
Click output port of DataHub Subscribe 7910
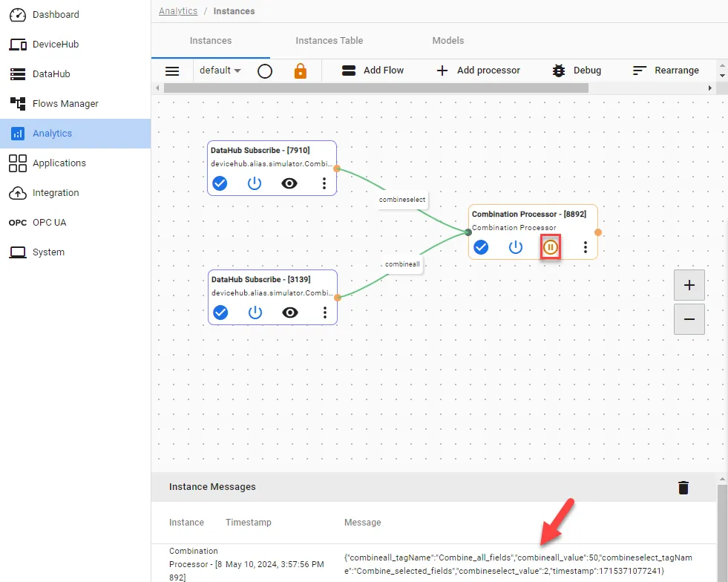(x=337, y=169)
